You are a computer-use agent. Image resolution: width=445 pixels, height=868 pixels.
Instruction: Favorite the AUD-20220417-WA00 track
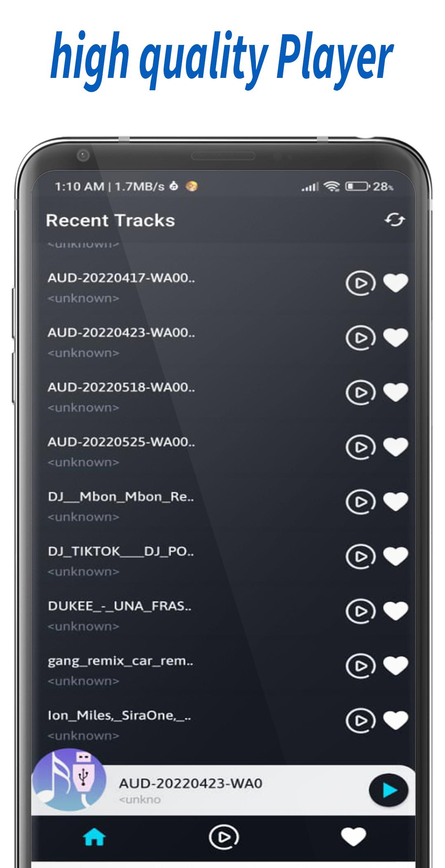coord(396,283)
